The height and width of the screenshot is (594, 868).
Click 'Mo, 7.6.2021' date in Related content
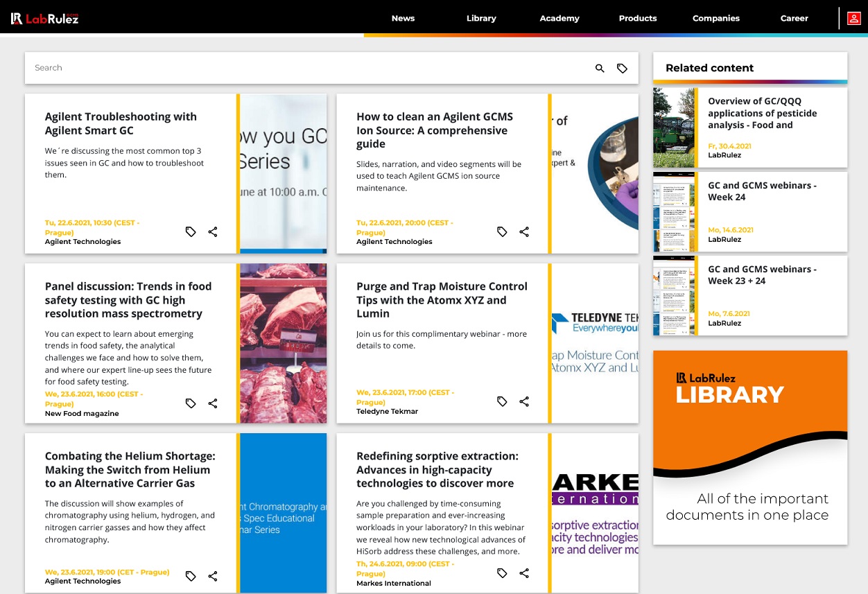click(x=729, y=314)
